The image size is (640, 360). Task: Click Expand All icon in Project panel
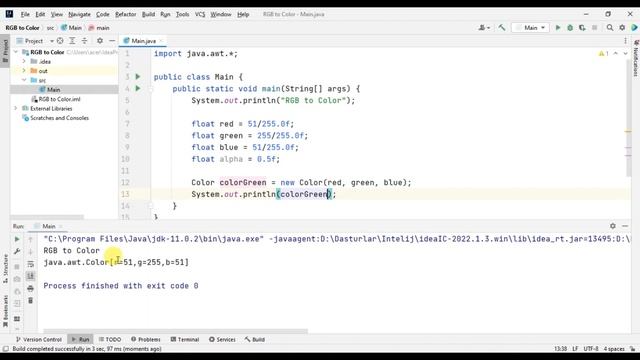coord(72,41)
